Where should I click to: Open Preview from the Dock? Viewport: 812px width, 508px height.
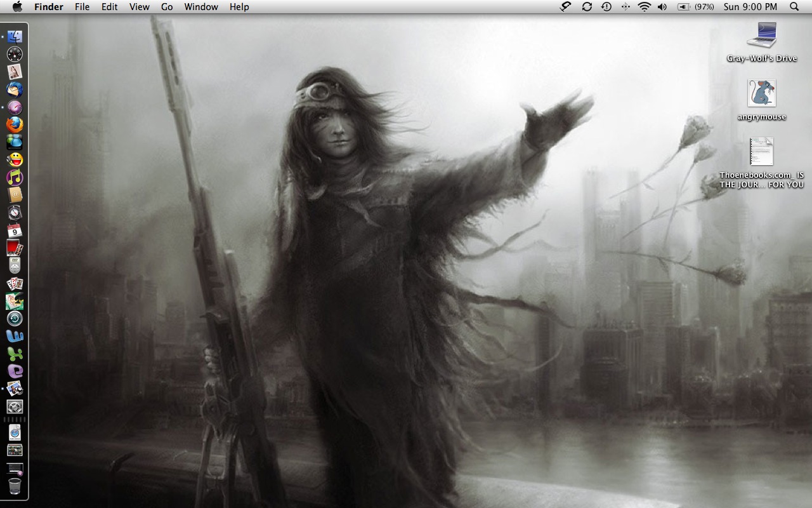coord(15,389)
